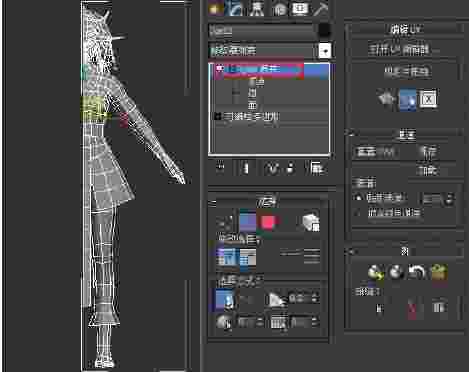Click the configure modifier sets icon
Screen dimensions: 469x372
tap(315, 168)
